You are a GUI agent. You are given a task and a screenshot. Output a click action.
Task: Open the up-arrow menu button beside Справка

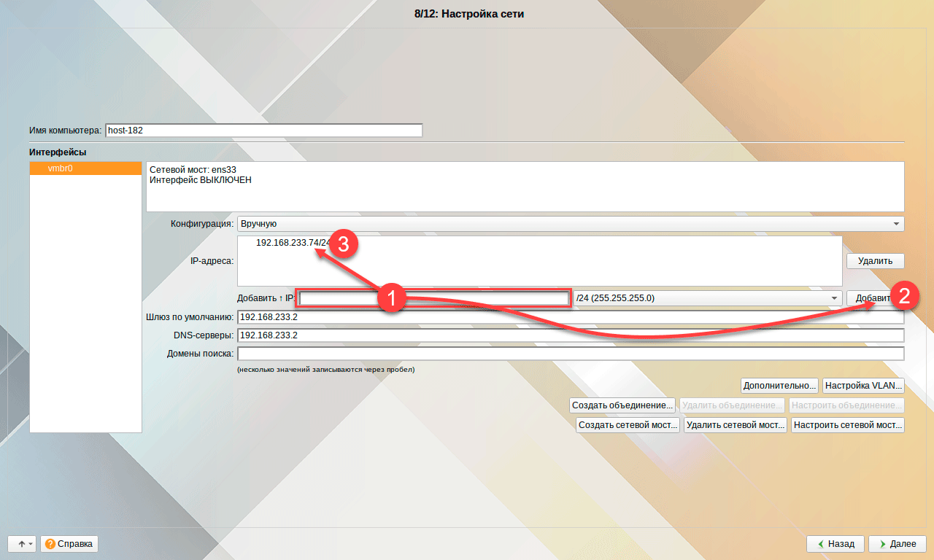22,544
